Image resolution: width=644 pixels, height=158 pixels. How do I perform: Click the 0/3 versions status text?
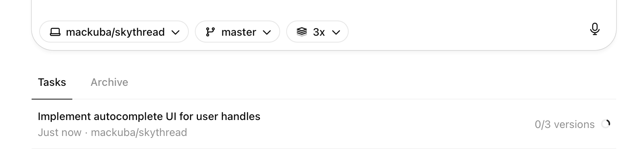[x=564, y=125]
